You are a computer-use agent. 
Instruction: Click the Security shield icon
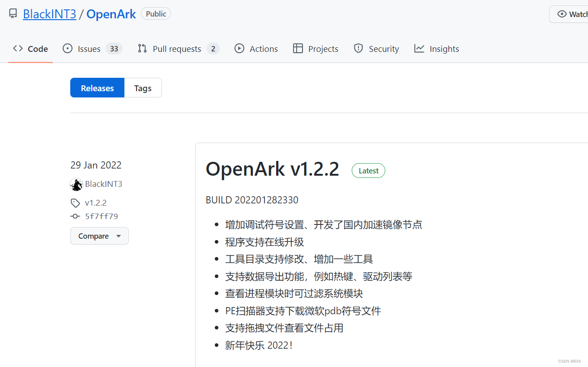coord(358,49)
